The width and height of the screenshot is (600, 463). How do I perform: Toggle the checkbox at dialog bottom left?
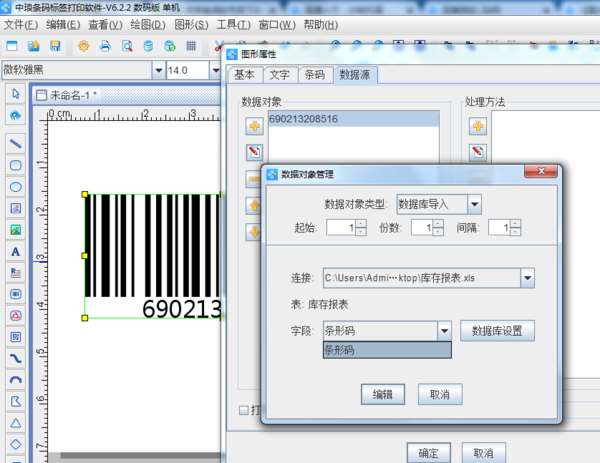243,411
